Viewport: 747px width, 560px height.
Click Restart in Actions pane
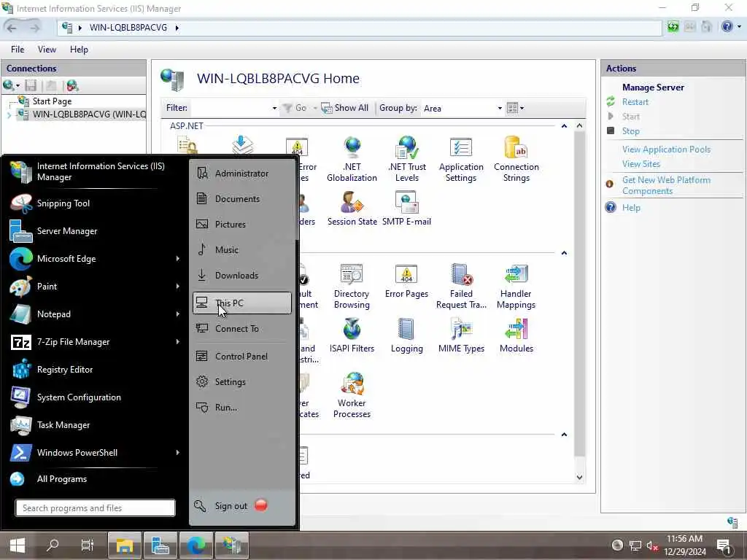coord(635,102)
